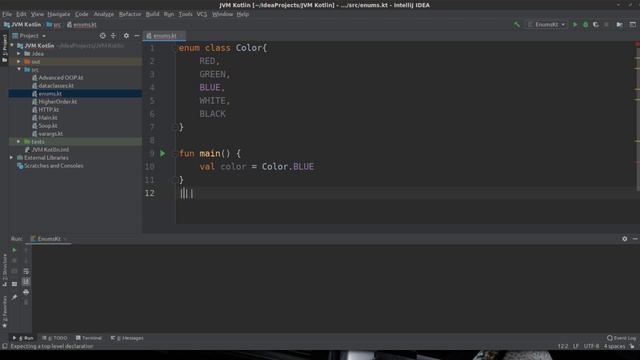Start the Debug EnumsKt bug icon
Viewport: 640px width, 360px height.
(585, 24)
